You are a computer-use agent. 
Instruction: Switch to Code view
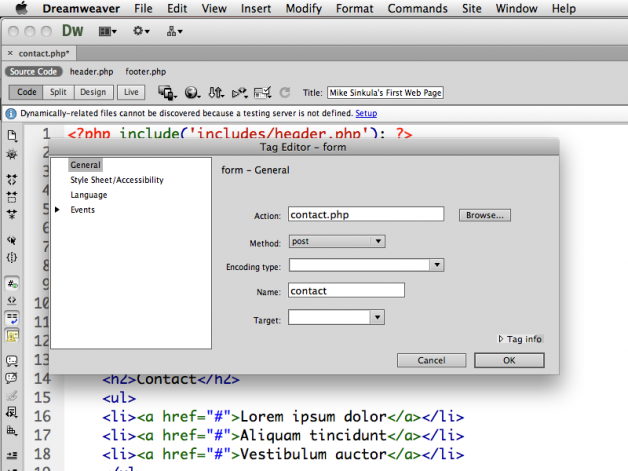click(26, 92)
